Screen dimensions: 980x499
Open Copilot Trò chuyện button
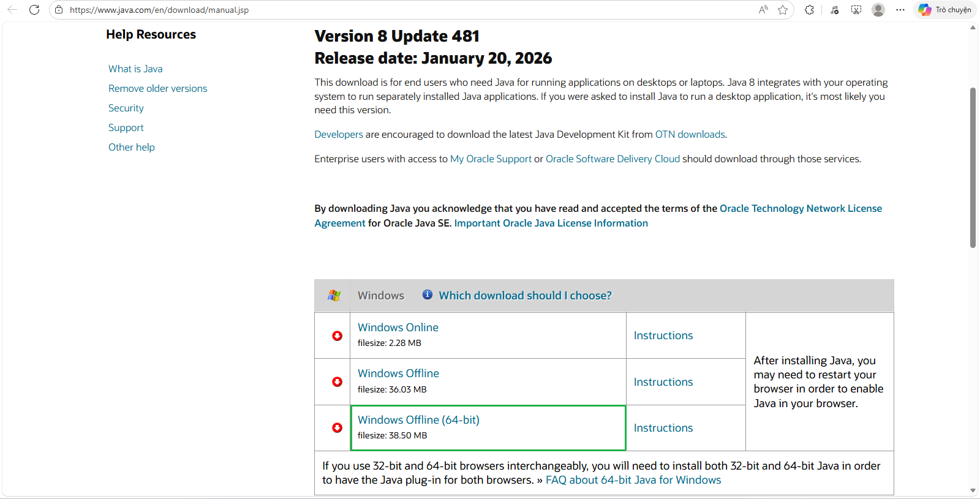coord(944,10)
